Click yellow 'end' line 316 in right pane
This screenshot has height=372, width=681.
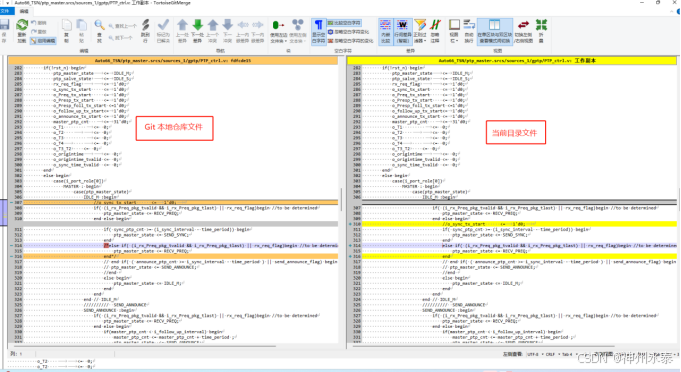pyautogui.click(x=519, y=257)
